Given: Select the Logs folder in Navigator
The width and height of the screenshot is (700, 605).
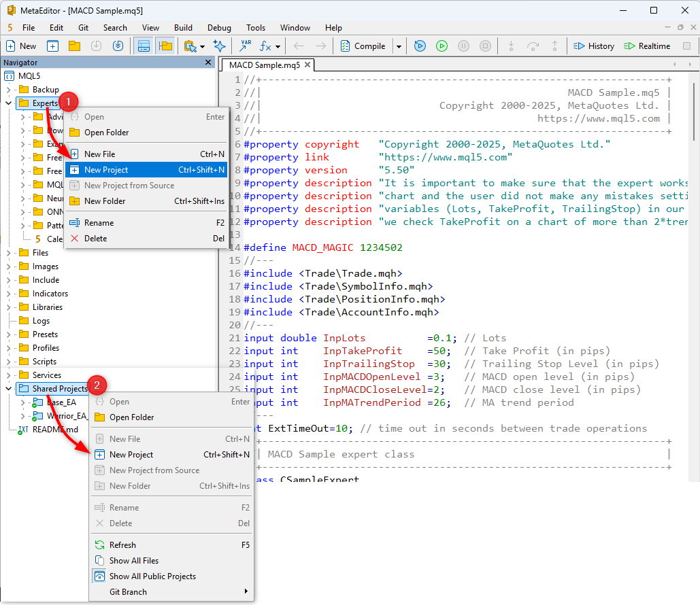Looking at the screenshot, I should click(x=34, y=321).
